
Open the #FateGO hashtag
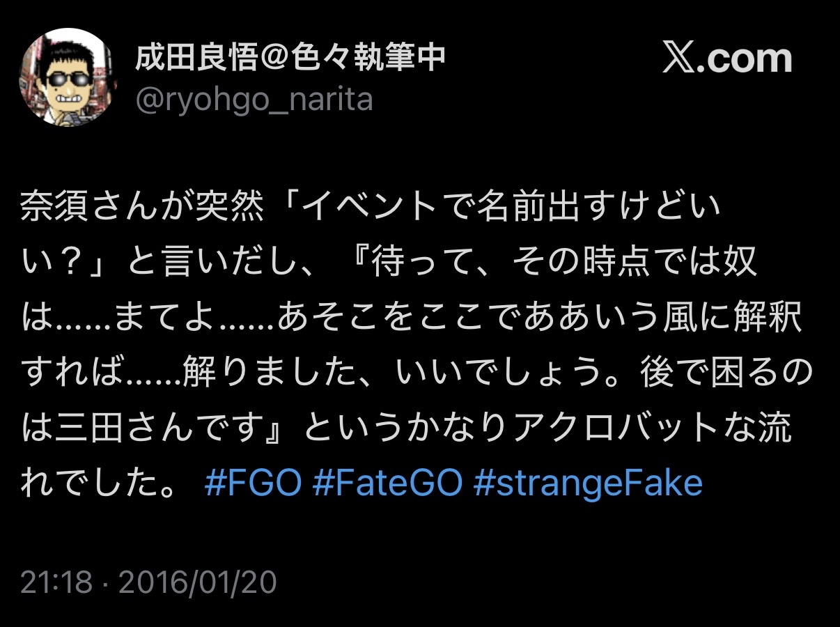[387, 483]
